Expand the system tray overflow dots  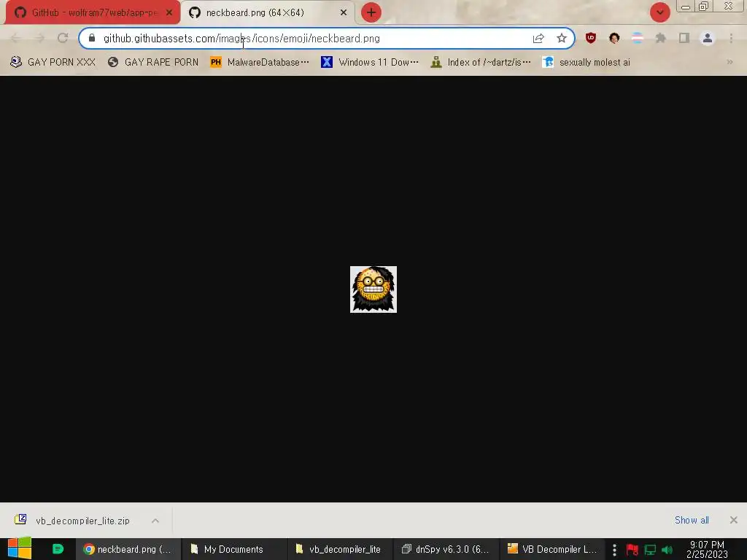[614, 550]
